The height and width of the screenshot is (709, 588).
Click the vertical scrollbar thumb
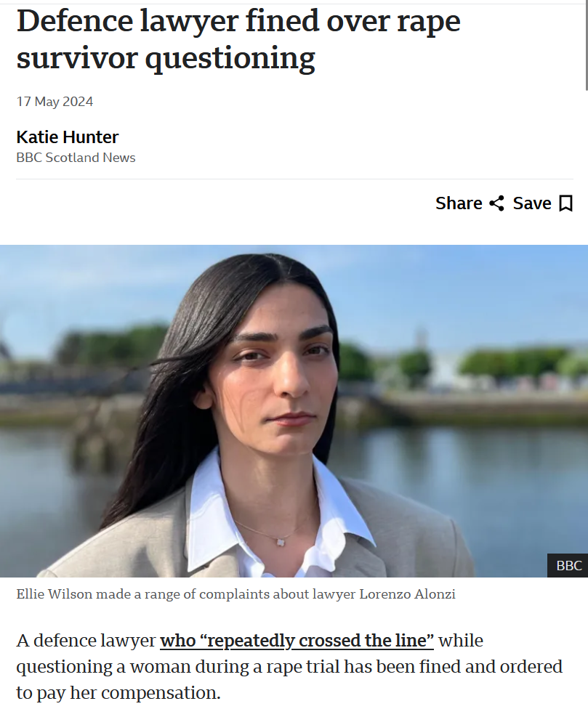[587, 45]
